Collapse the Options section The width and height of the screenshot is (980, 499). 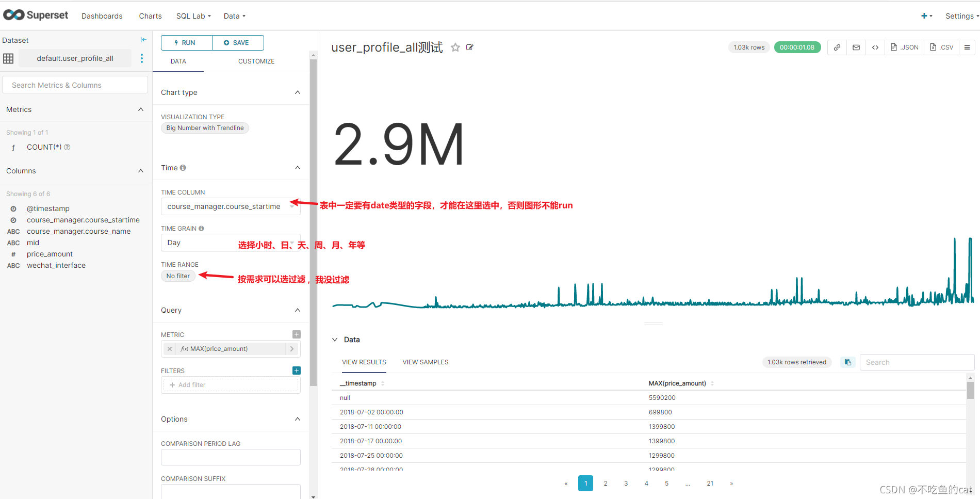pos(298,419)
